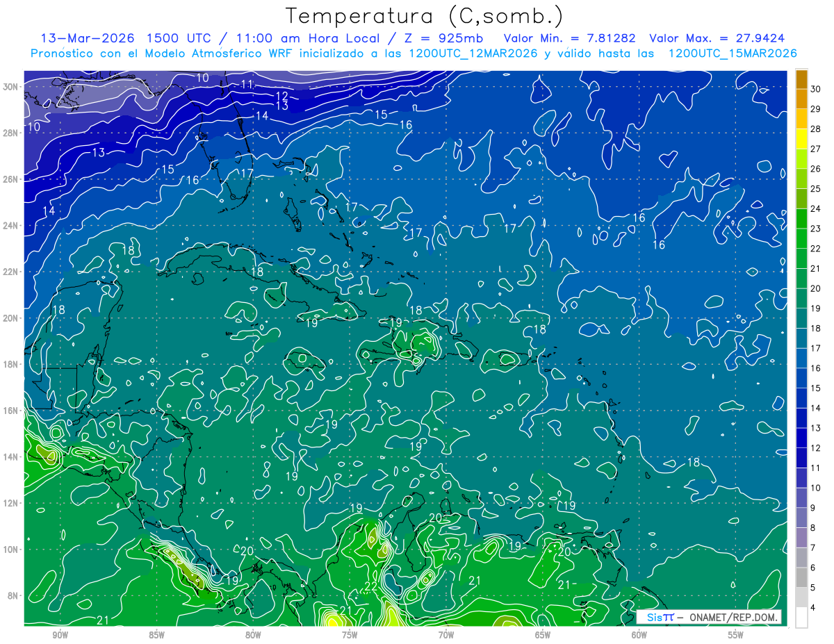Click the "30N" latitude axis label
The height and width of the screenshot is (644, 834).
coord(10,87)
